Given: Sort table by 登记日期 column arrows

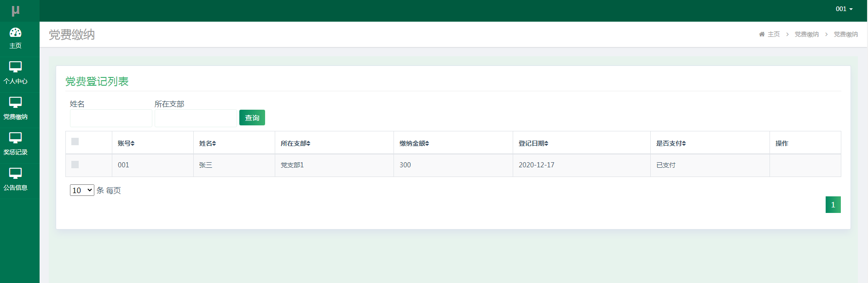Looking at the screenshot, I should 546,143.
